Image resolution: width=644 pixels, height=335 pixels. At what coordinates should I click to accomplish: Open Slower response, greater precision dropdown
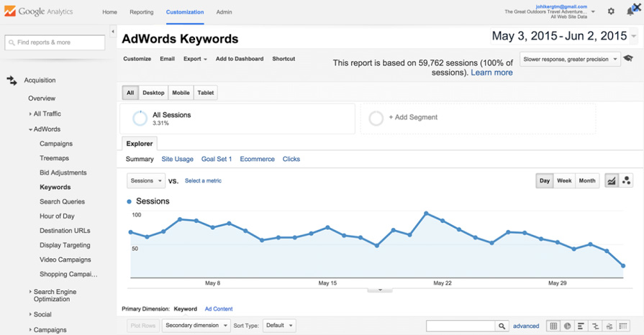[570, 59]
